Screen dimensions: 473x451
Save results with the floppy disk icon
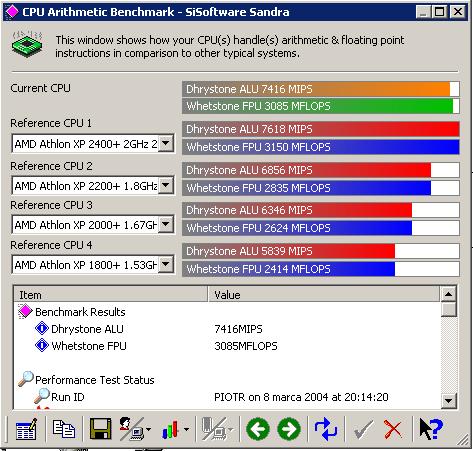click(x=100, y=428)
